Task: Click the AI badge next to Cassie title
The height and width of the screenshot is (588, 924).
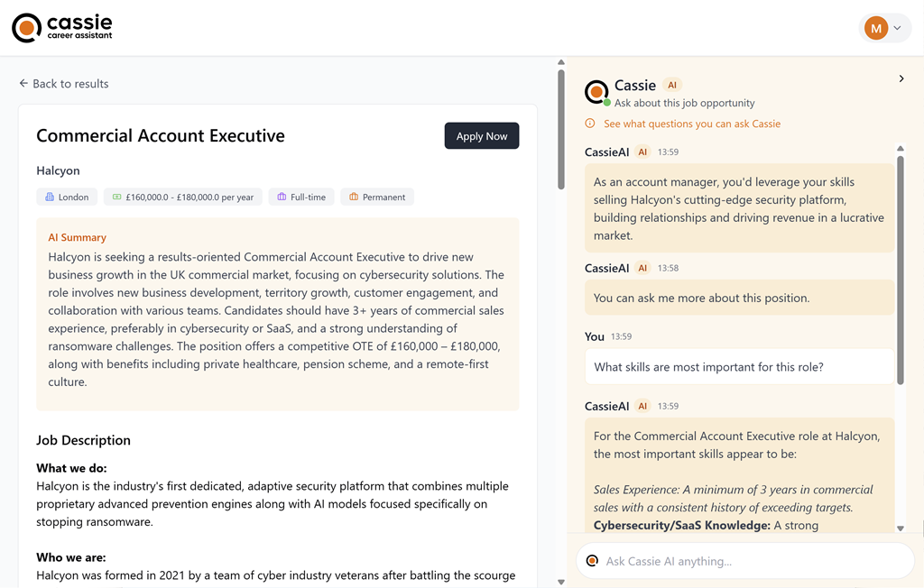Action: (672, 85)
